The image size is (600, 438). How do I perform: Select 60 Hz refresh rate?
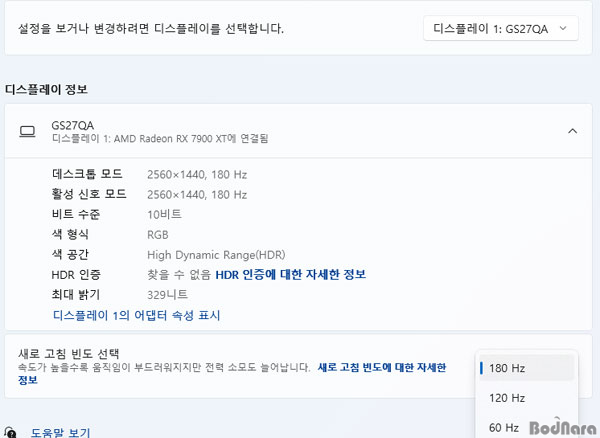coord(504,427)
